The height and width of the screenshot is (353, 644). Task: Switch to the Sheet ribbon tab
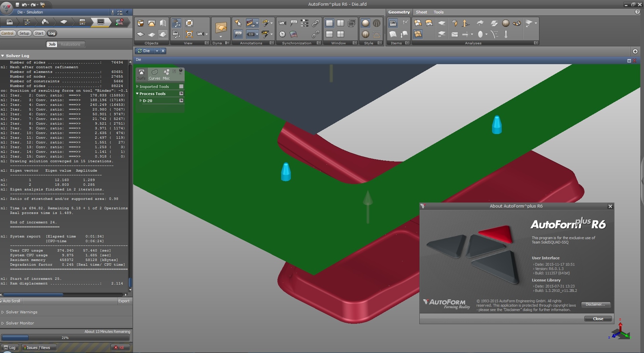pyautogui.click(x=421, y=12)
